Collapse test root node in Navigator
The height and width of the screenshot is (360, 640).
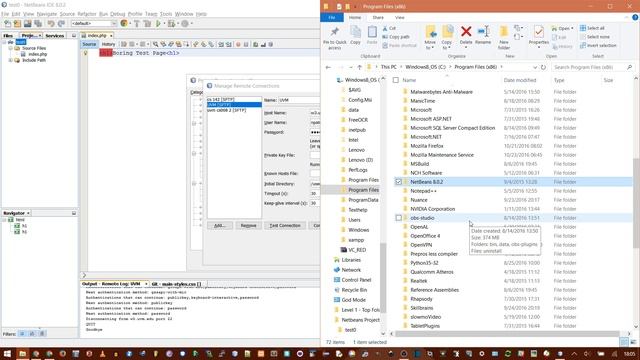click(4, 220)
